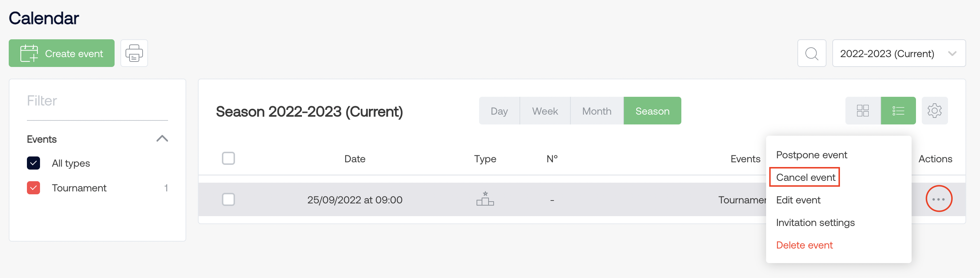Click the three-dot actions button

coord(939,199)
